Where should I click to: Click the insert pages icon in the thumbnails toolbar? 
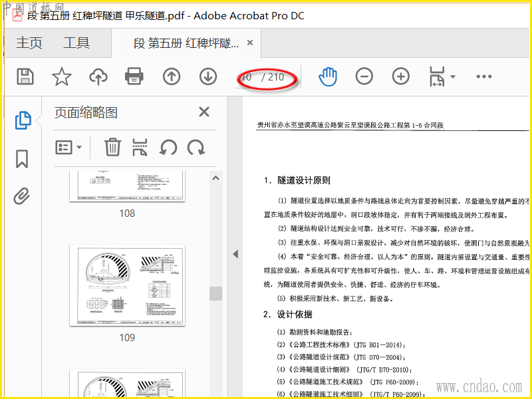pos(140,147)
